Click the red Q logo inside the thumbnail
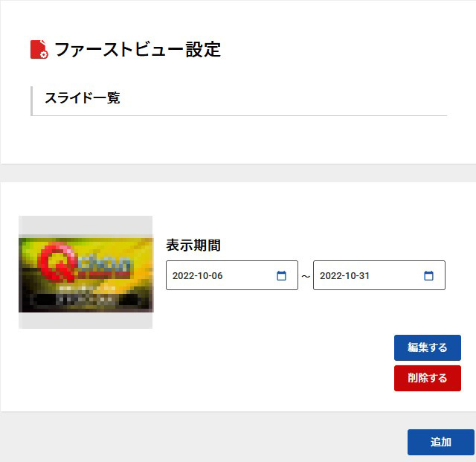Image resolution: width=476 pixels, height=462 pixels. coord(58,263)
